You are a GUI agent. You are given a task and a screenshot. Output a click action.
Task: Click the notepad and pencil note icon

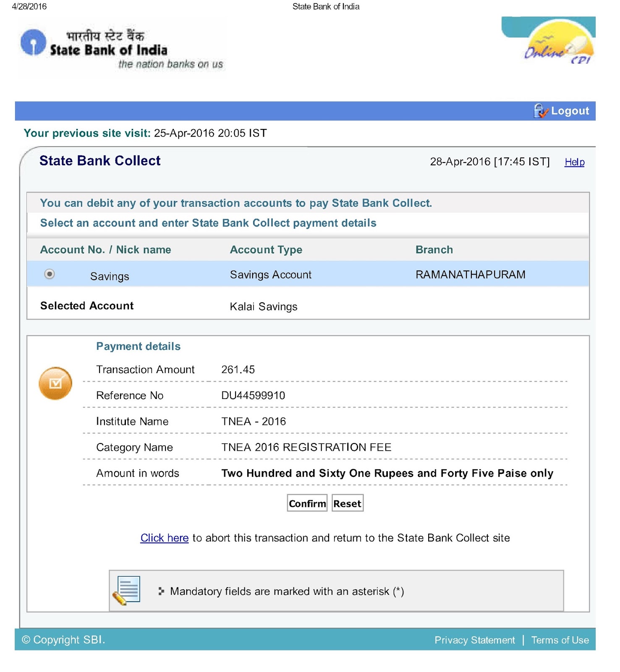[126, 591]
